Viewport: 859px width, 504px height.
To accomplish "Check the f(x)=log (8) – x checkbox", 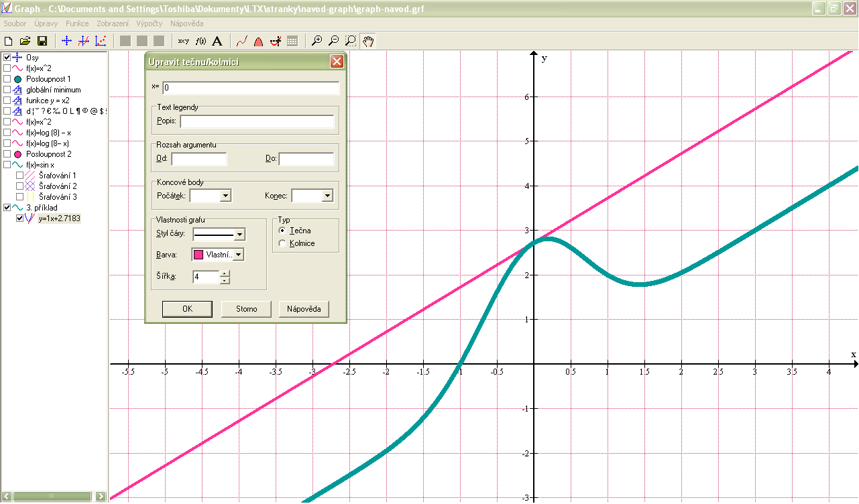I will coord(7,133).
